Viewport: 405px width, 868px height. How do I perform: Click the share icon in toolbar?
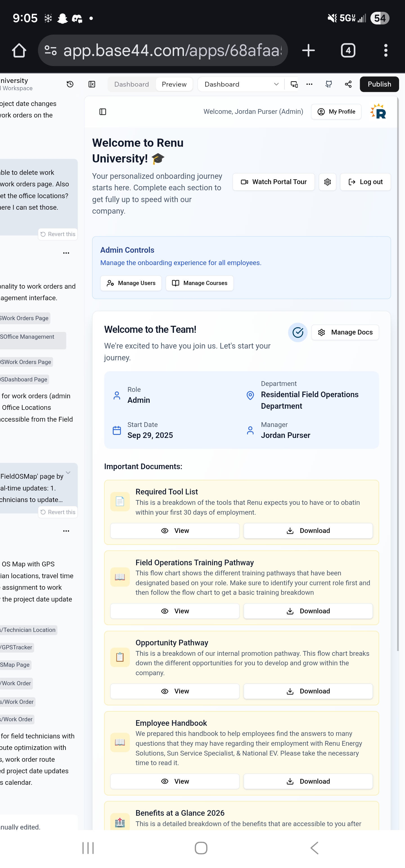pyautogui.click(x=348, y=84)
